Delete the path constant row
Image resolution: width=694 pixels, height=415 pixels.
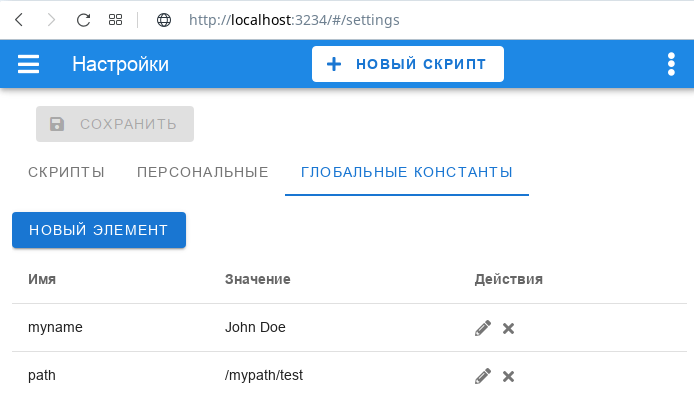pyautogui.click(x=509, y=376)
